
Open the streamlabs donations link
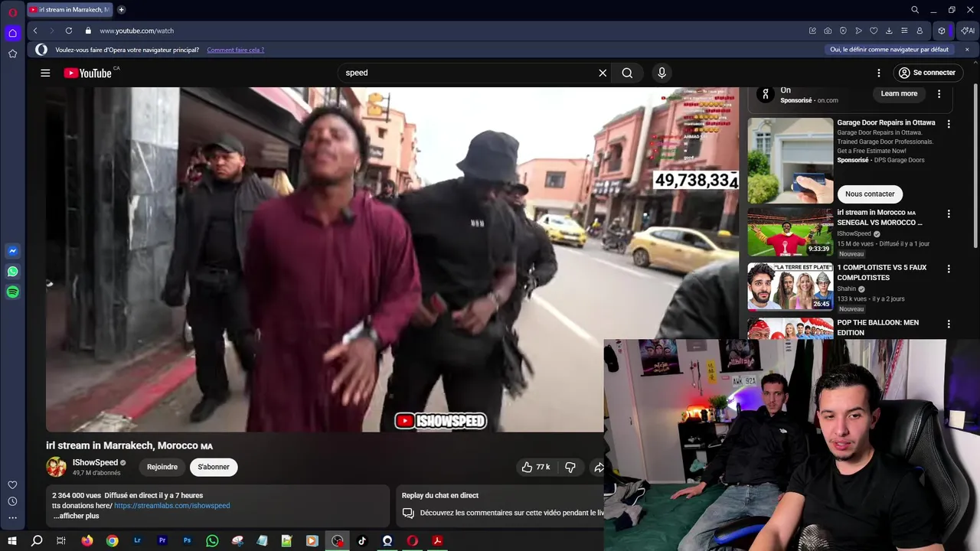(x=171, y=506)
